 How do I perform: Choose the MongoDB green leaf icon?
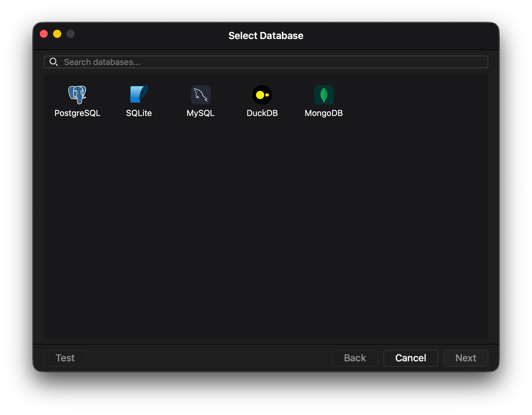324,95
